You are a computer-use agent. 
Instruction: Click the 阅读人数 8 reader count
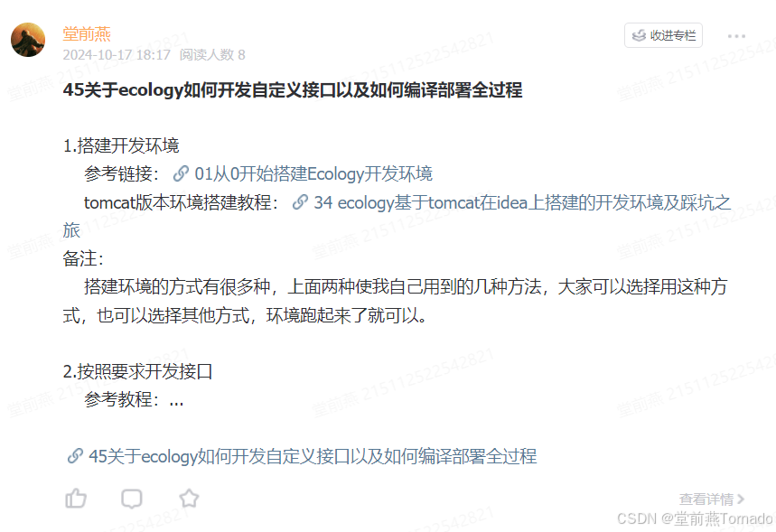point(212,54)
